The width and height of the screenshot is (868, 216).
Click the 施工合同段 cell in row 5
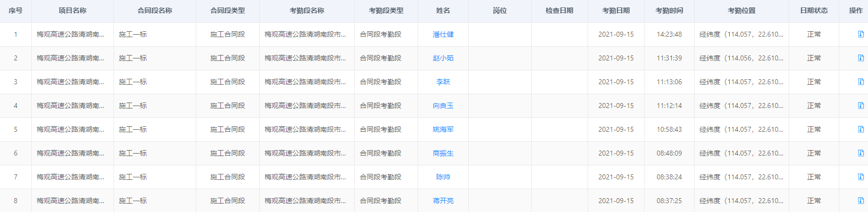(x=227, y=129)
